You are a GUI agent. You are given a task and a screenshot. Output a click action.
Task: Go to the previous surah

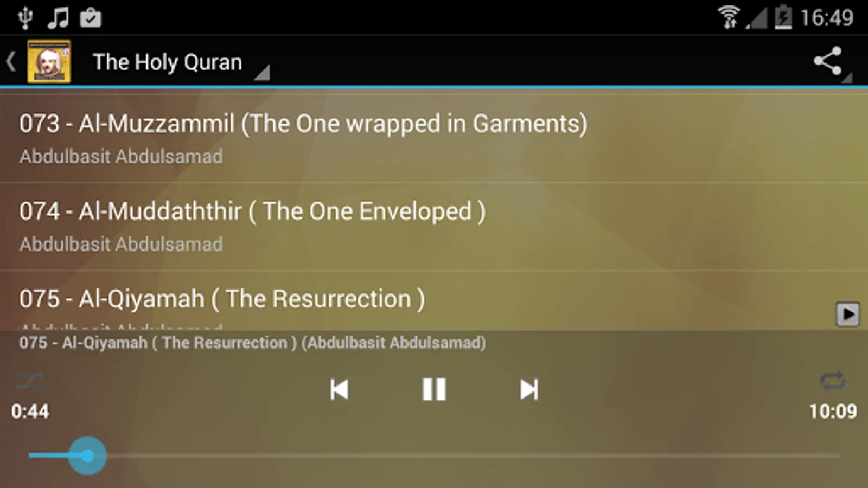339,389
